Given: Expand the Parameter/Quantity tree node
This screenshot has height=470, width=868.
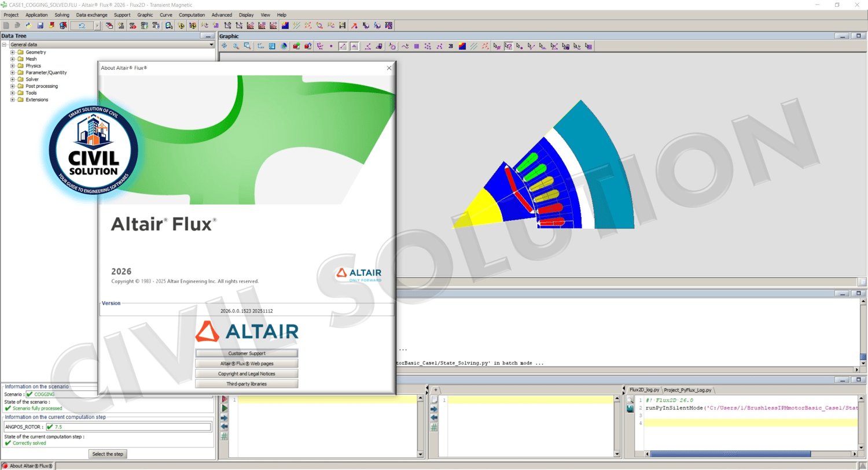Looking at the screenshot, I should (13, 73).
